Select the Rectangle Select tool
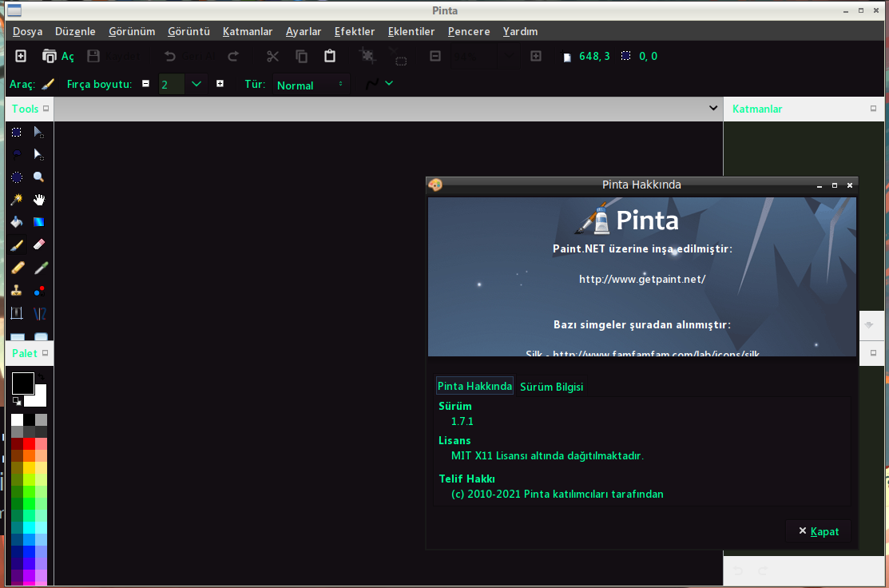Viewport: 889px width, 588px height. pyautogui.click(x=17, y=132)
